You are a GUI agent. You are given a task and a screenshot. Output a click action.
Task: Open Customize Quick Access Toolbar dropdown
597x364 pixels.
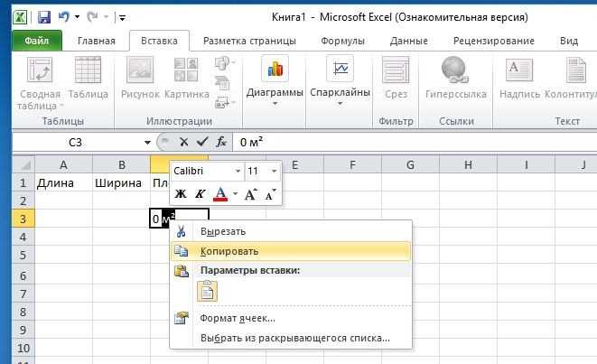coord(122,17)
